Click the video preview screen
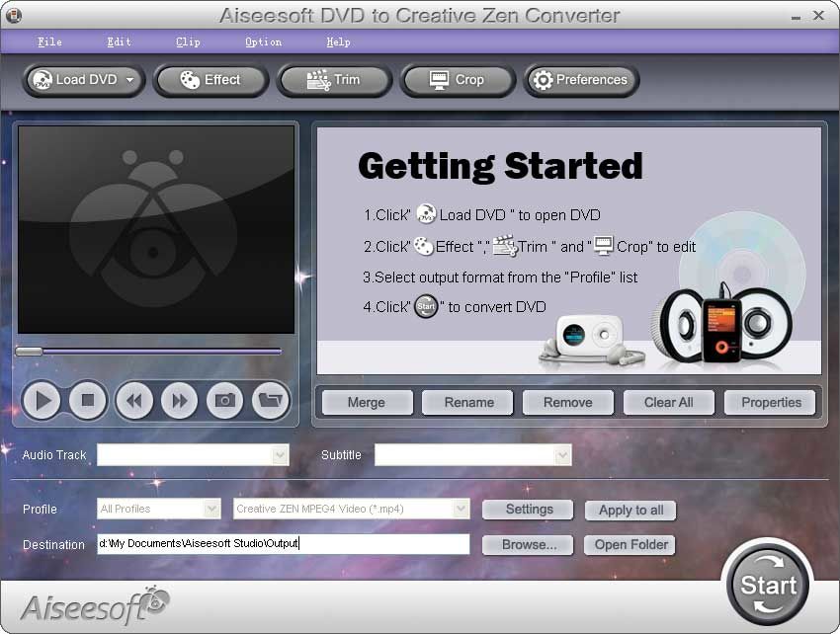Screen dimensions: 840x634 tap(156, 229)
